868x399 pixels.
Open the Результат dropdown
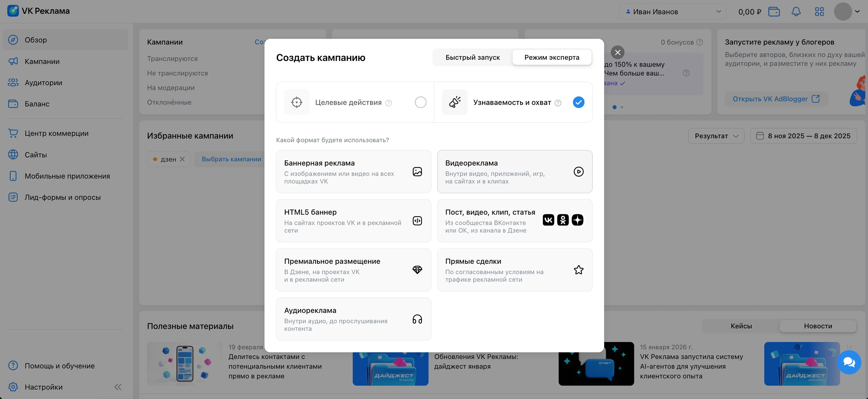tap(716, 136)
